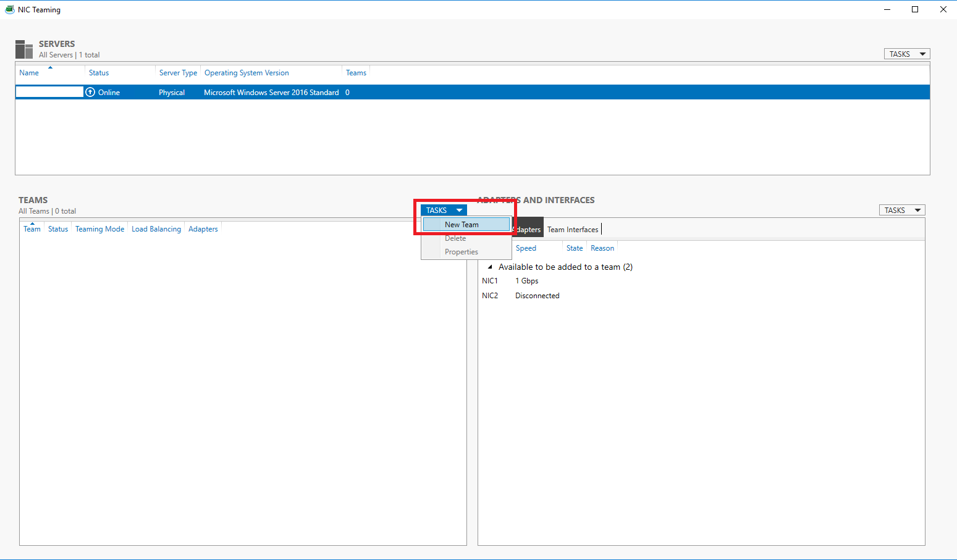Click the '1 Gbps' speed value
957x560 pixels.
click(x=527, y=280)
